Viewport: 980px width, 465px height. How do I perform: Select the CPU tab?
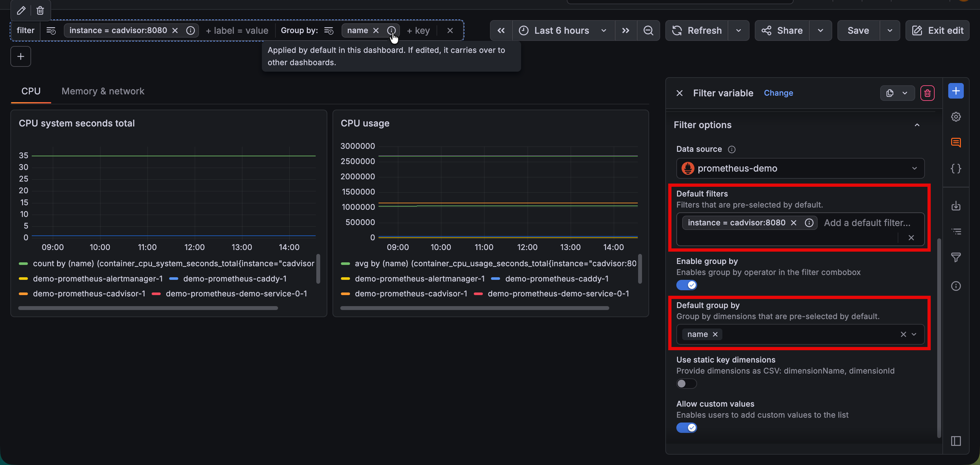(31, 91)
